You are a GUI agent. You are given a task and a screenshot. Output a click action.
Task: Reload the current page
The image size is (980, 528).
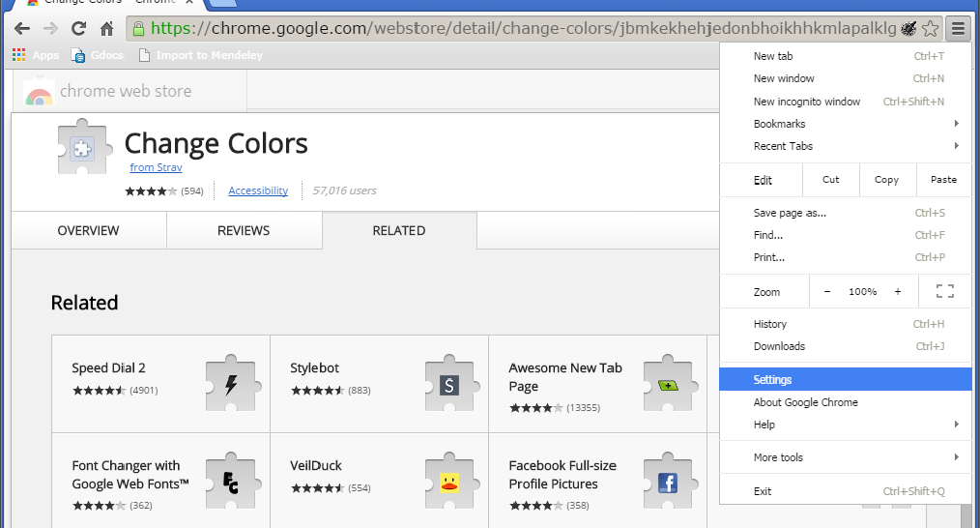78,28
